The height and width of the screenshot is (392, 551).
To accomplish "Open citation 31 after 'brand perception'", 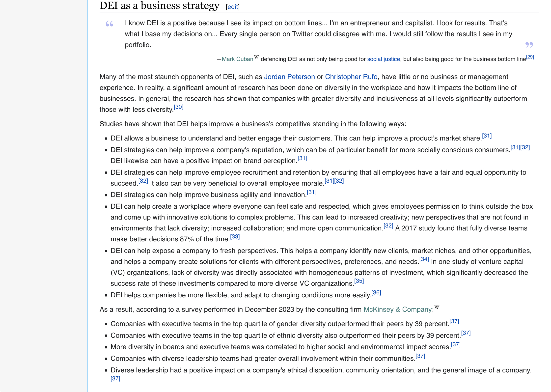I will pyautogui.click(x=303, y=158).
